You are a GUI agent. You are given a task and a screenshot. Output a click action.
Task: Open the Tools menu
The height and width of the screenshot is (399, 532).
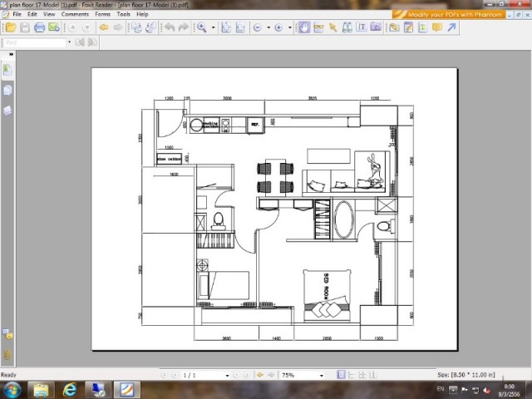123,15
